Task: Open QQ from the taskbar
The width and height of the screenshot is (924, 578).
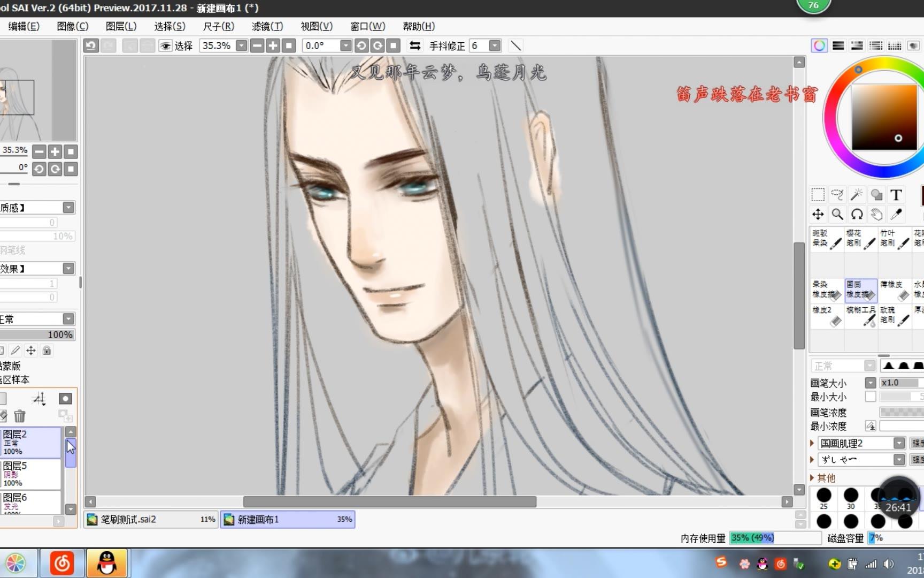Action: click(107, 563)
